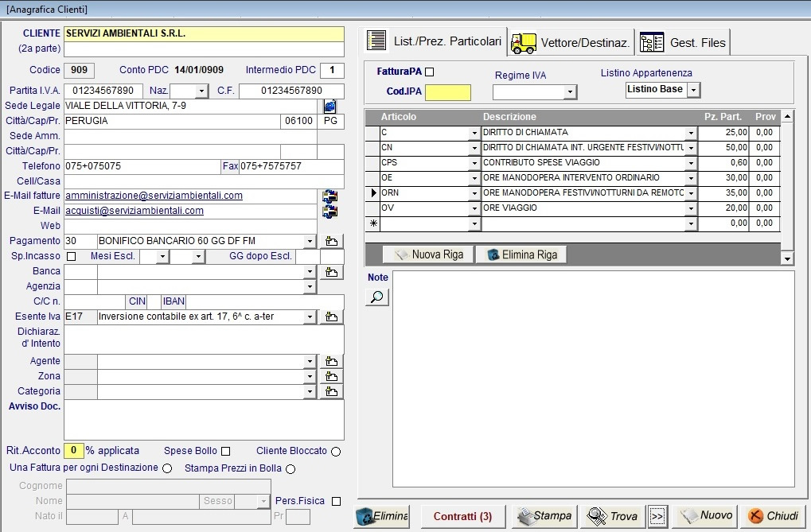Open map icon beside Sede Legale address
Screen dimensions: 811x532
(330, 106)
